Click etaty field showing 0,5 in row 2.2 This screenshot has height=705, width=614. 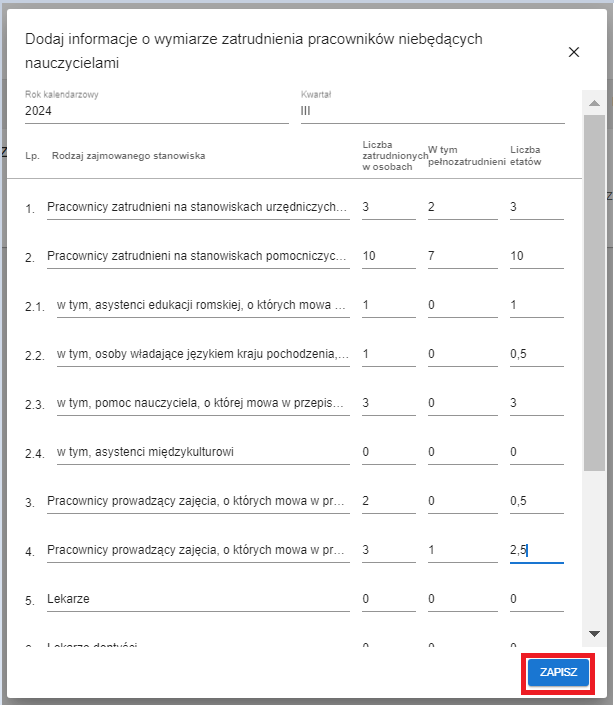coord(536,355)
